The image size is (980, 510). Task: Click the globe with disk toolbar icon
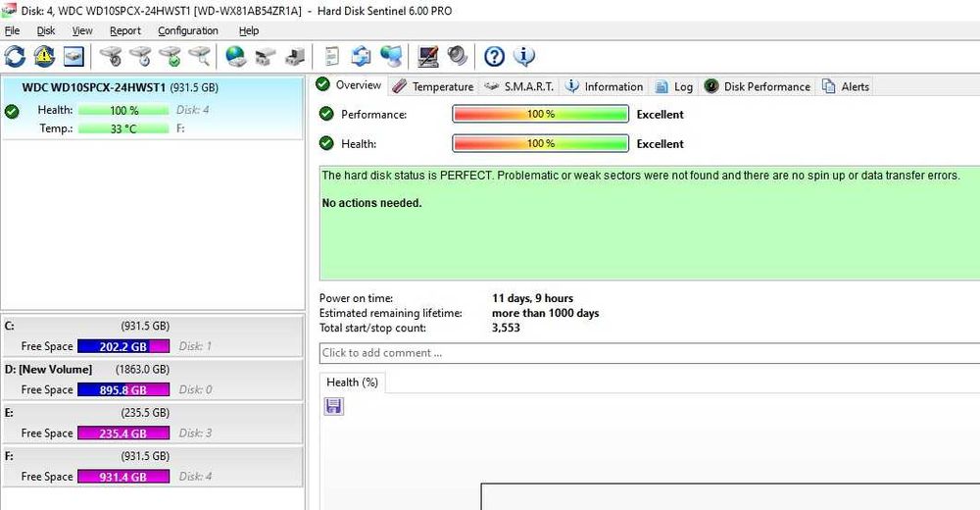(235, 56)
